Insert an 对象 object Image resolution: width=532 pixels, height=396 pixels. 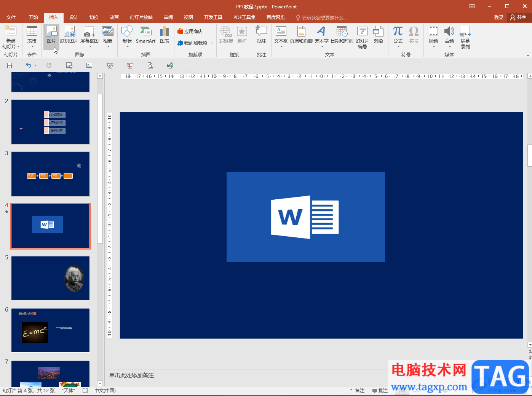[x=379, y=35]
